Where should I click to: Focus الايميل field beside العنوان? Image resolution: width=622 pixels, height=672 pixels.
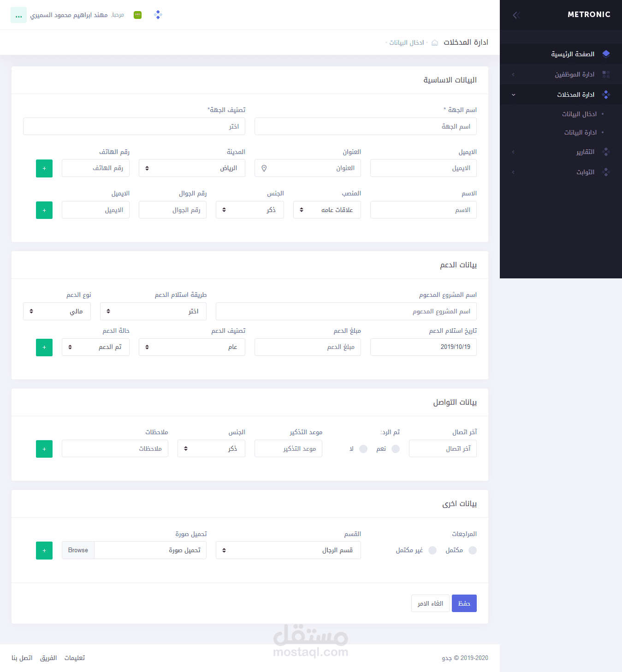tap(423, 168)
